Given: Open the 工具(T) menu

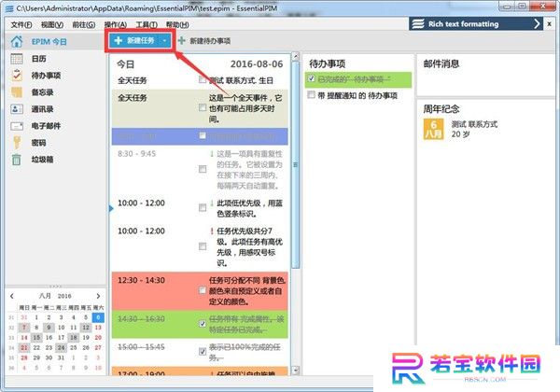Looking at the screenshot, I should point(147,24).
